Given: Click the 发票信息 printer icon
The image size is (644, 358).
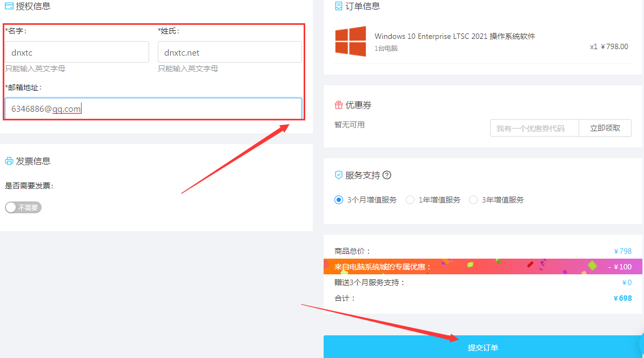Looking at the screenshot, I should [x=9, y=161].
